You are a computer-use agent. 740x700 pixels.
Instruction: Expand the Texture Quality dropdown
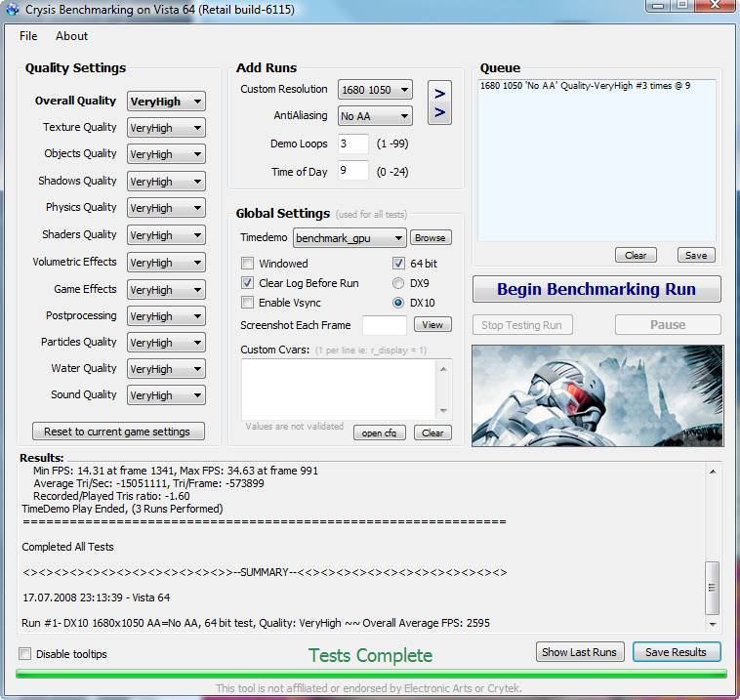click(x=166, y=128)
